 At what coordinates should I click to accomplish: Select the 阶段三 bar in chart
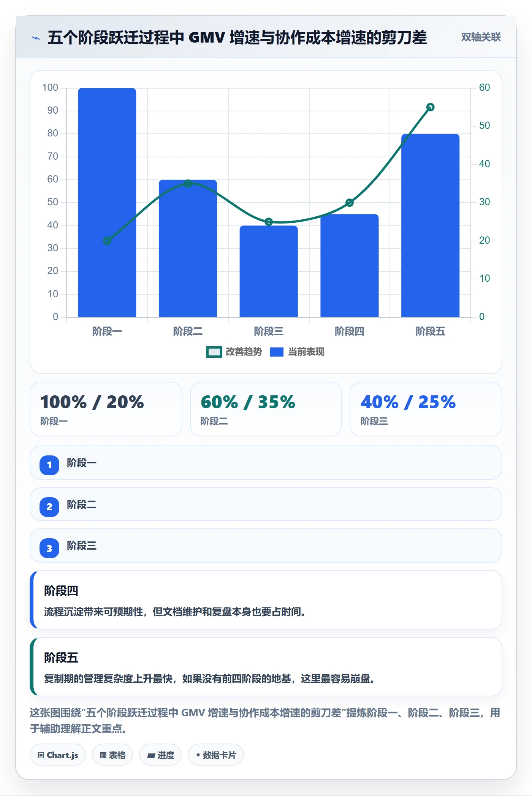[269, 271]
